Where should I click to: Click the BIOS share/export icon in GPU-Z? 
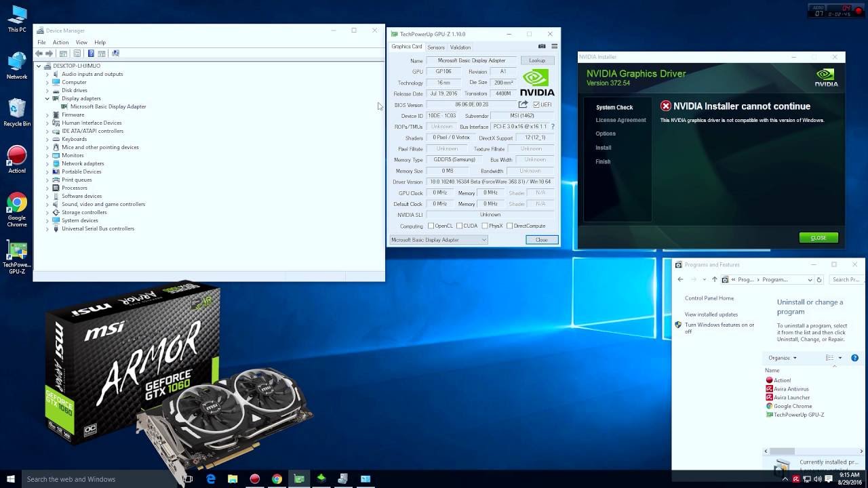pos(523,104)
